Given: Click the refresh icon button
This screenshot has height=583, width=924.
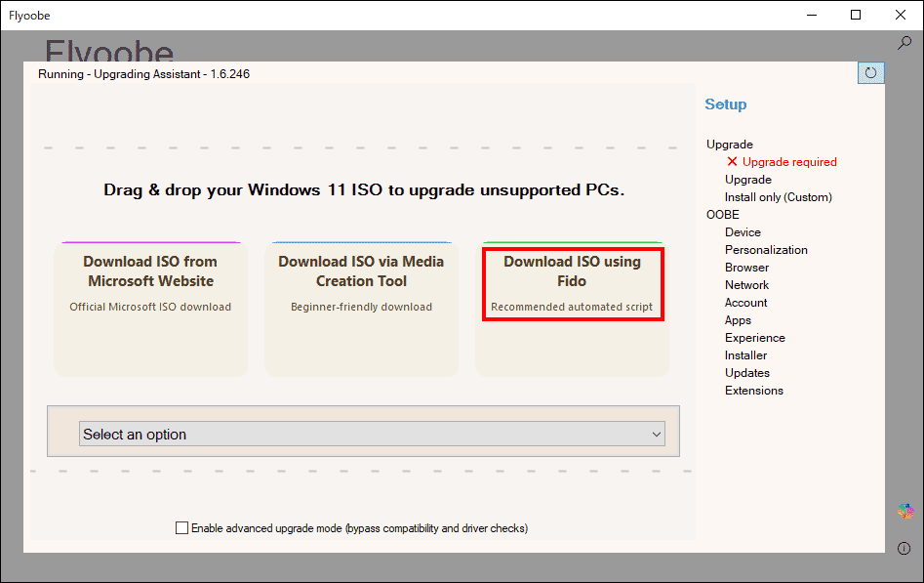Looking at the screenshot, I should coord(870,73).
